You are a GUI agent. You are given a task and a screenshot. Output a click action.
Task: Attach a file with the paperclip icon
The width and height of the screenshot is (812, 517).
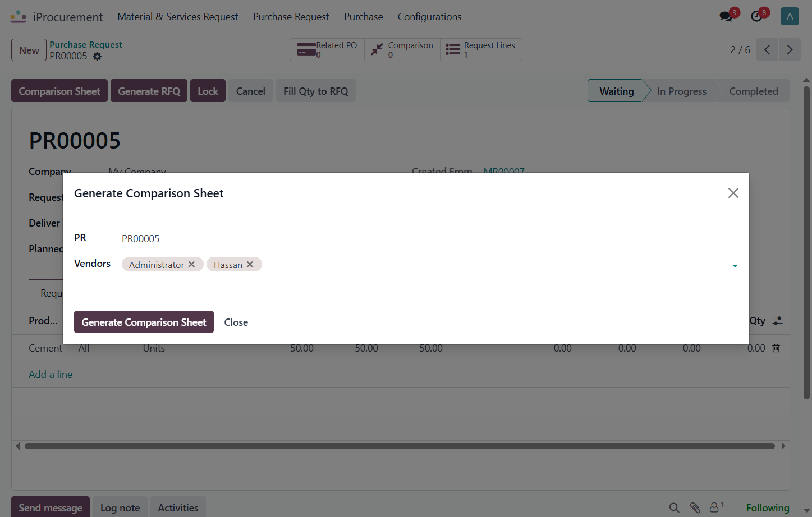[x=695, y=507]
